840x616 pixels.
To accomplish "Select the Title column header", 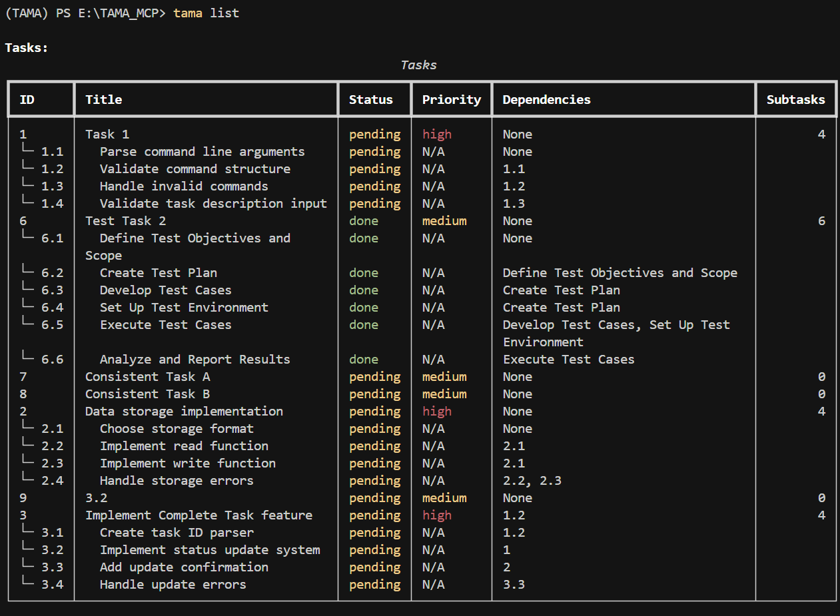I will [x=104, y=99].
